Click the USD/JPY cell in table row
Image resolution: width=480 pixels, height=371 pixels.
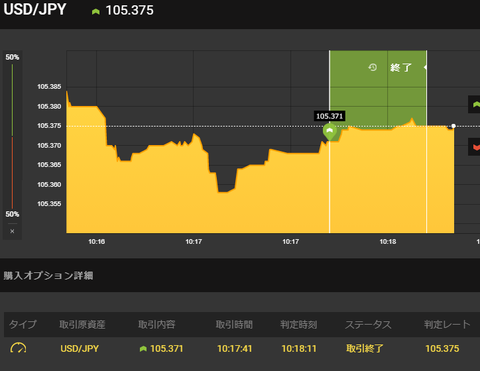(x=80, y=349)
